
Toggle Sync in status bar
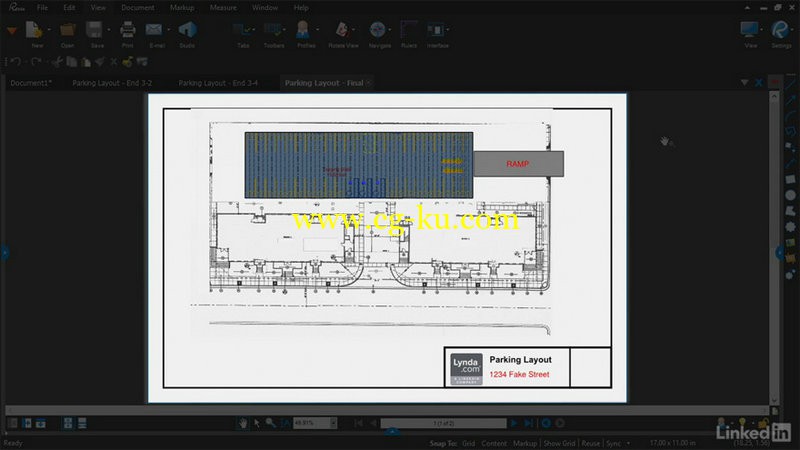point(613,443)
